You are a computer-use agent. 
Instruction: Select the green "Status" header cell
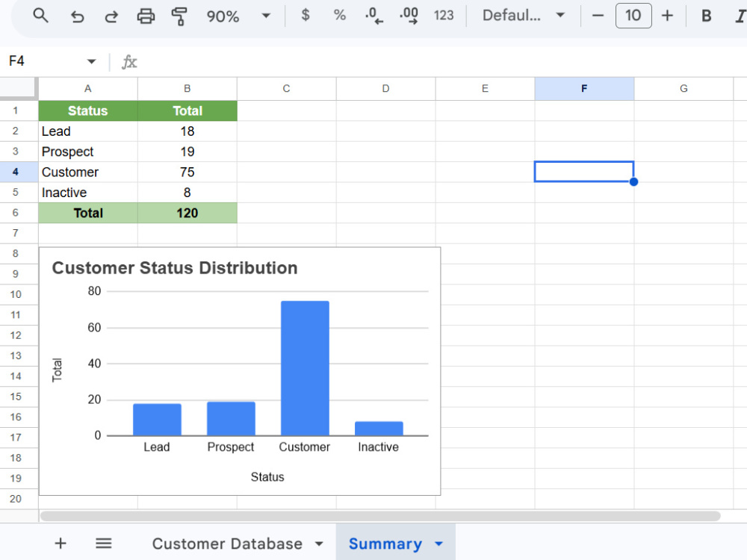88,111
